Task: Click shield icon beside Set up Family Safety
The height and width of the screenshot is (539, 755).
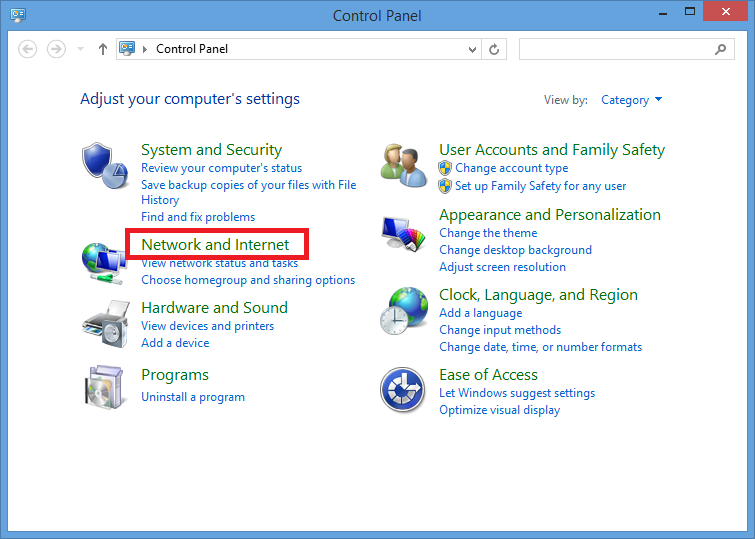Action: [x=445, y=186]
